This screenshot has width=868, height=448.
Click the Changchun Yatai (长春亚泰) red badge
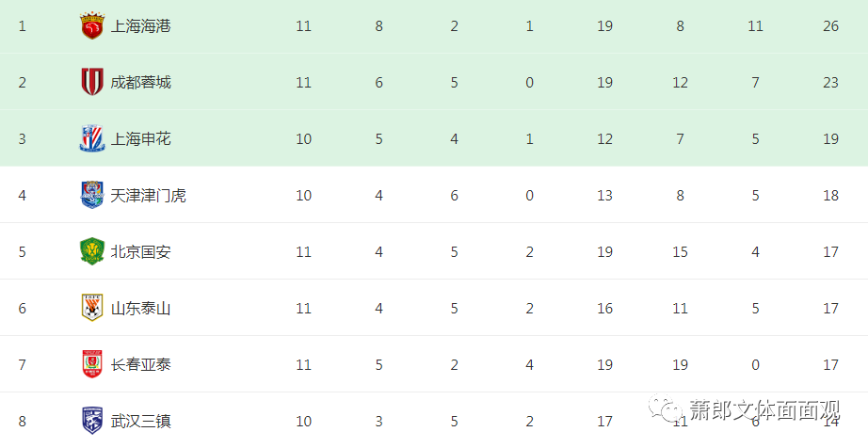click(x=92, y=364)
